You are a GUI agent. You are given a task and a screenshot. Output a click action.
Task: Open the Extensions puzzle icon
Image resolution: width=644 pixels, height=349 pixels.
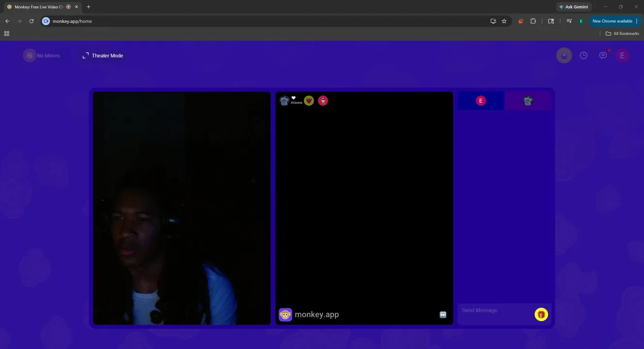click(533, 21)
